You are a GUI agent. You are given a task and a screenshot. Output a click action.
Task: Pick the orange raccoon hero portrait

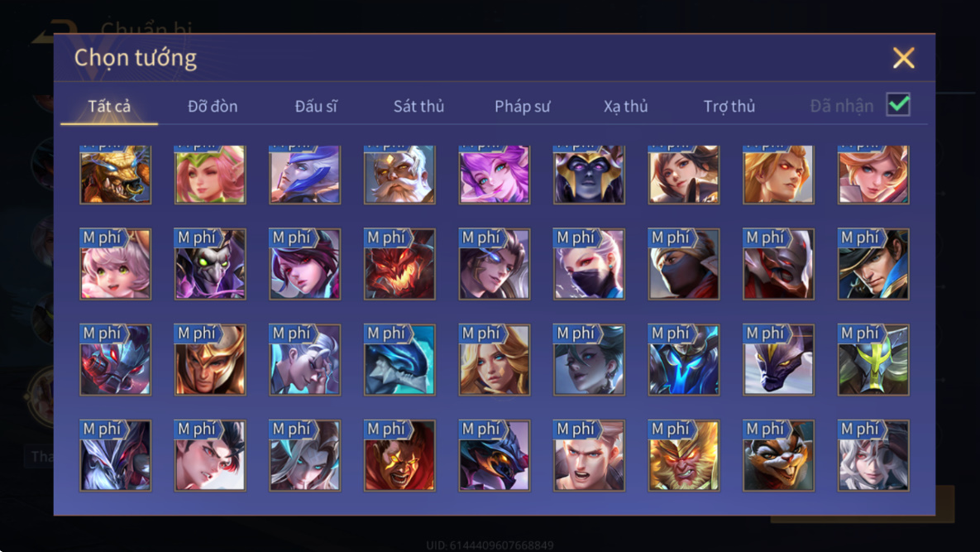[x=778, y=455]
